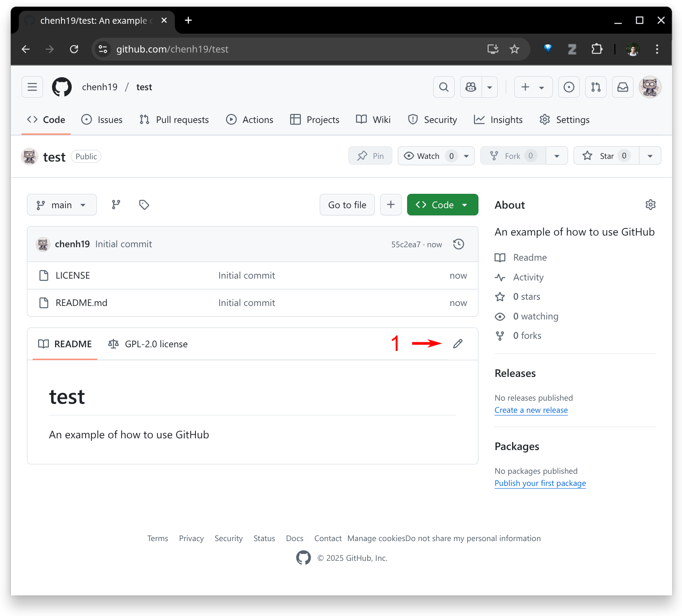
Task: Open notifications inbox
Action: 623,87
